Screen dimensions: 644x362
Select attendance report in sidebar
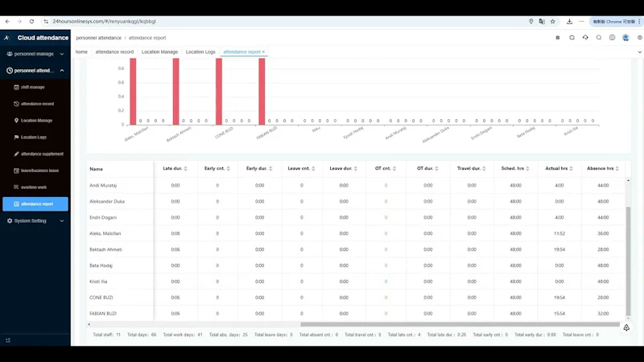click(35, 204)
